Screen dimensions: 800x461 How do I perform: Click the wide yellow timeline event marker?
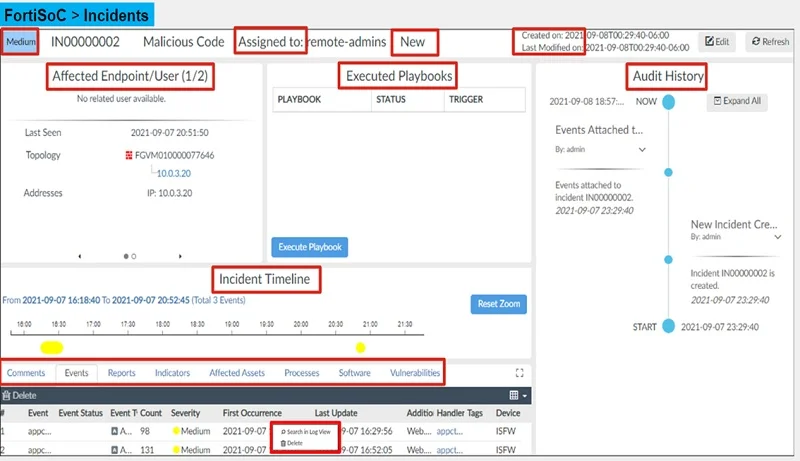52,348
